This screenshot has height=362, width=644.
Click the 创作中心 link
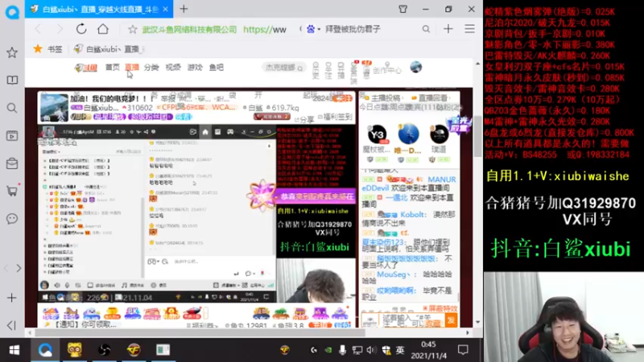(x=387, y=71)
